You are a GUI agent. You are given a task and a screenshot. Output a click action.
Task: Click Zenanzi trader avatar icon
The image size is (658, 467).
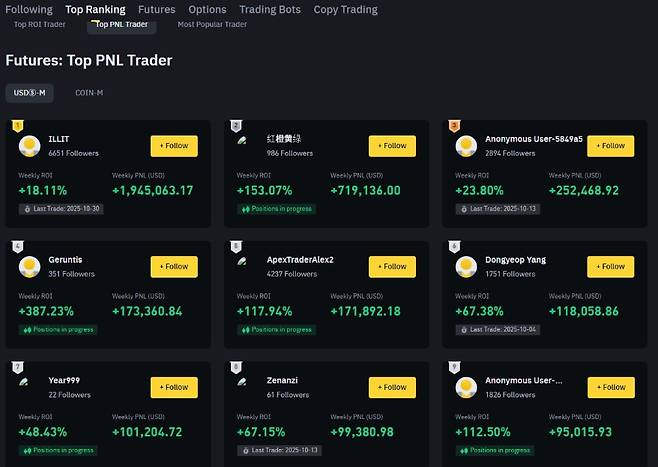[x=243, y=382]
